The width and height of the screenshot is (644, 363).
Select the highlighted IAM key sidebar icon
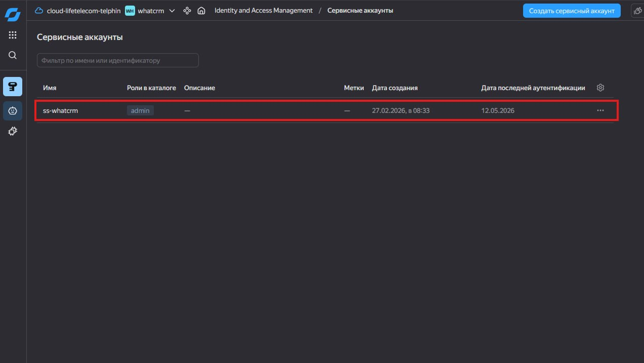pyautogui.click(x=13, y=87)
